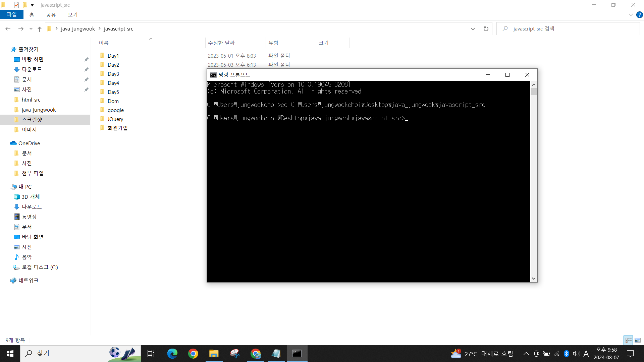The height and width of the screenshot is (362, 644).
Task: Click the refresh icon beside the address bar
Action: tap(485, 28)
